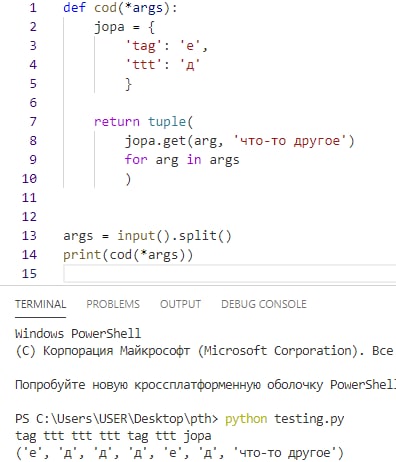Screen dimensions: 396x462
Task: Click the closing brace on line 5
Action: pos(128,84)
